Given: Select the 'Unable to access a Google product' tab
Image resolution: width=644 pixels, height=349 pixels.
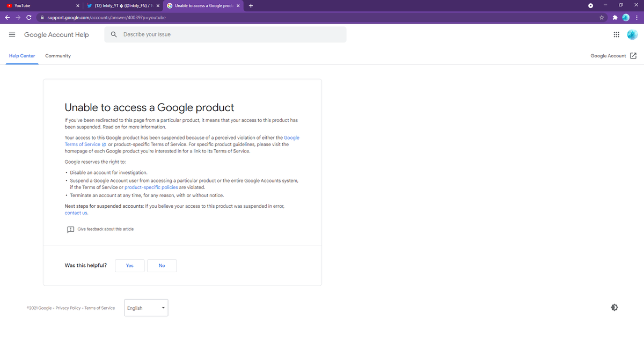Looking at the screenshot, I should [203, 6].
